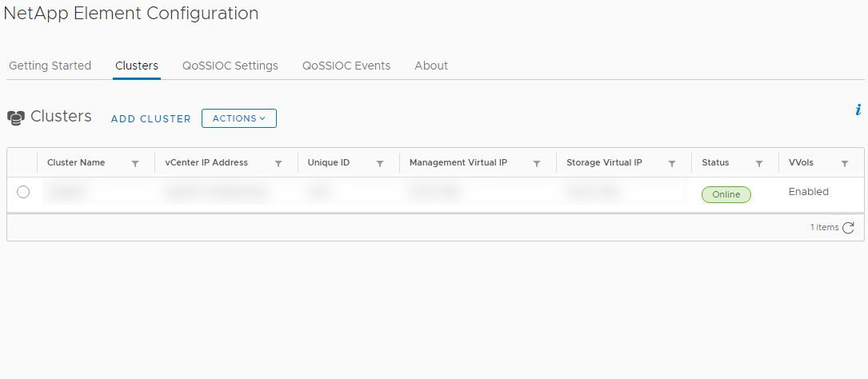868x379 pixels.
Task: Switch to the Getting Started tab
Action: click(x=50, y=66)
